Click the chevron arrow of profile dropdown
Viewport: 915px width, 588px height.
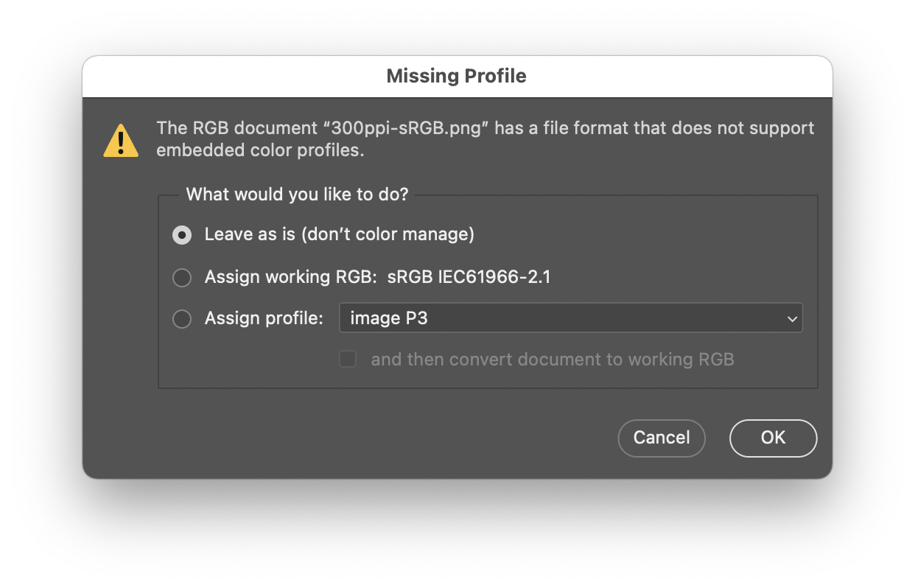(792, 319)
